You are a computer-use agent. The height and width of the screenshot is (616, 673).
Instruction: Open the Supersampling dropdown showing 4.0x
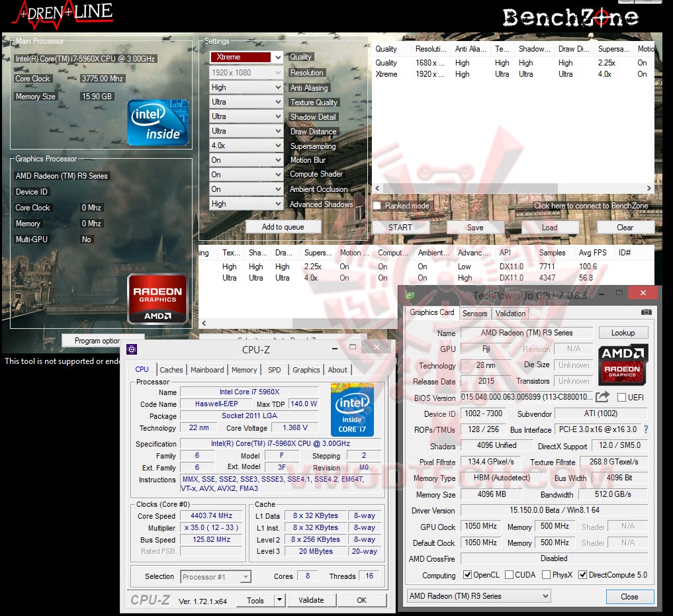pos(246,146)
